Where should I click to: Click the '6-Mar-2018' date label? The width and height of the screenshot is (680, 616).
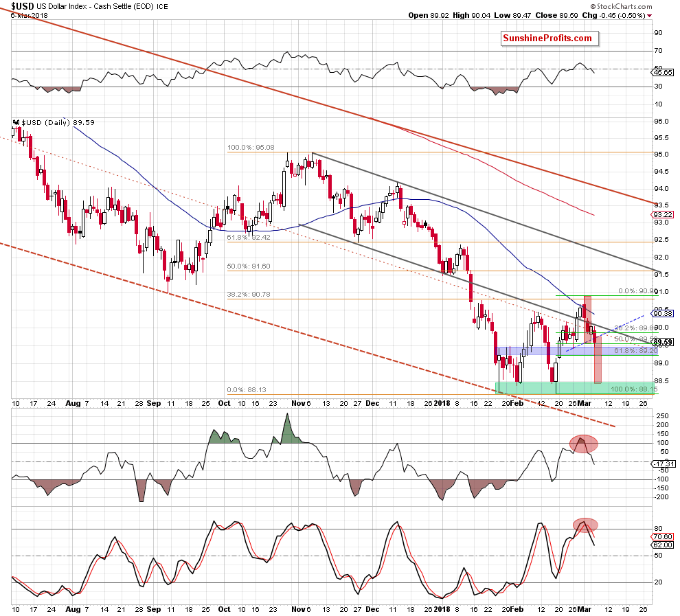29,16
